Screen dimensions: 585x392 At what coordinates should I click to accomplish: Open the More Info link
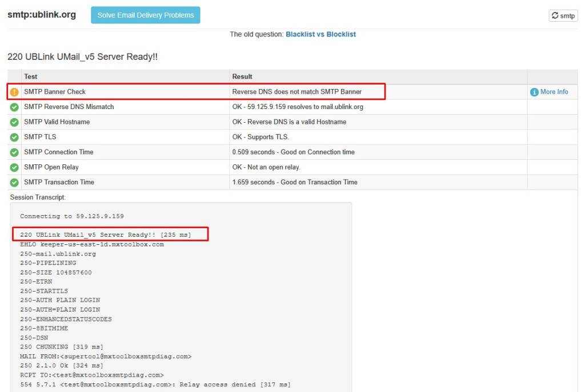554,92
